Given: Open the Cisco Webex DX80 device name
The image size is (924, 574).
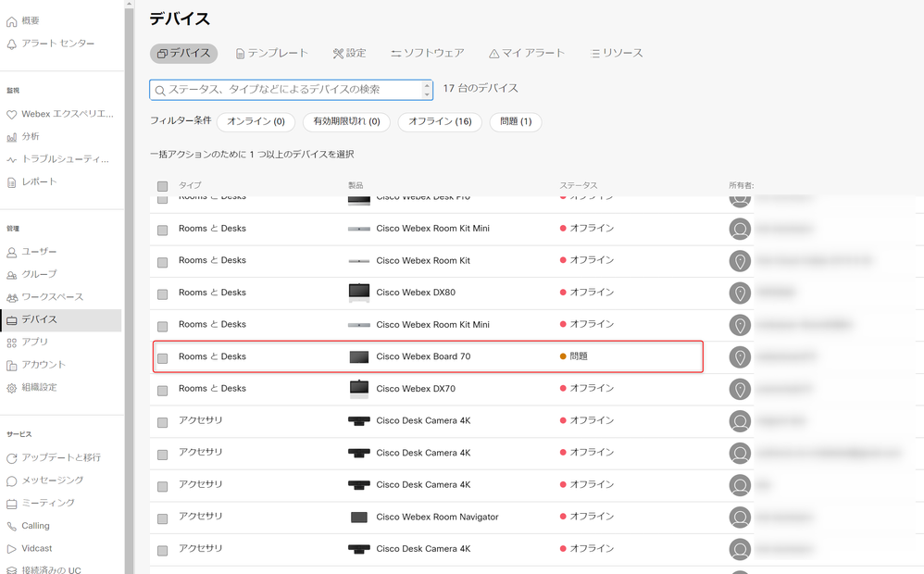Looking at the screenshot, I should point(416,293).
